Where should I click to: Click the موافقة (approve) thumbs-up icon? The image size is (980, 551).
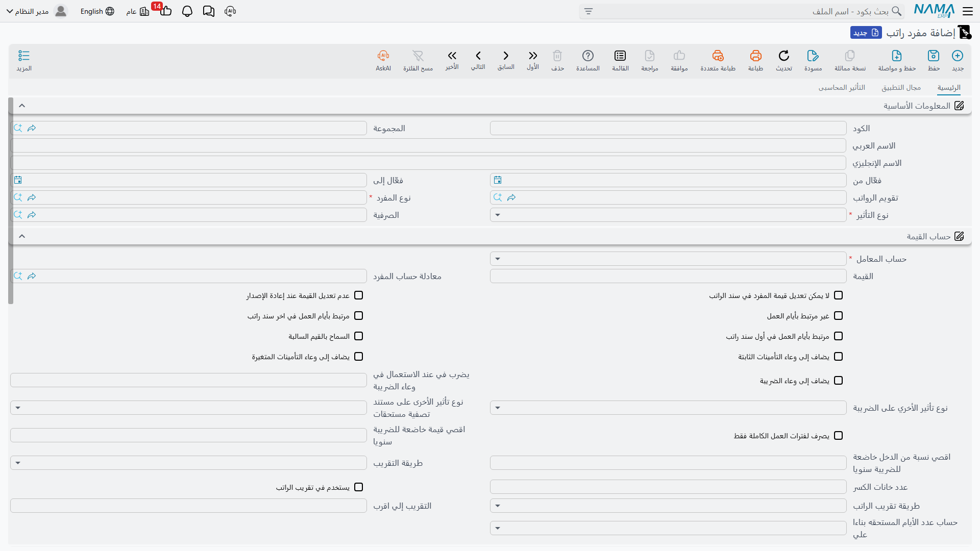[679, 56]
